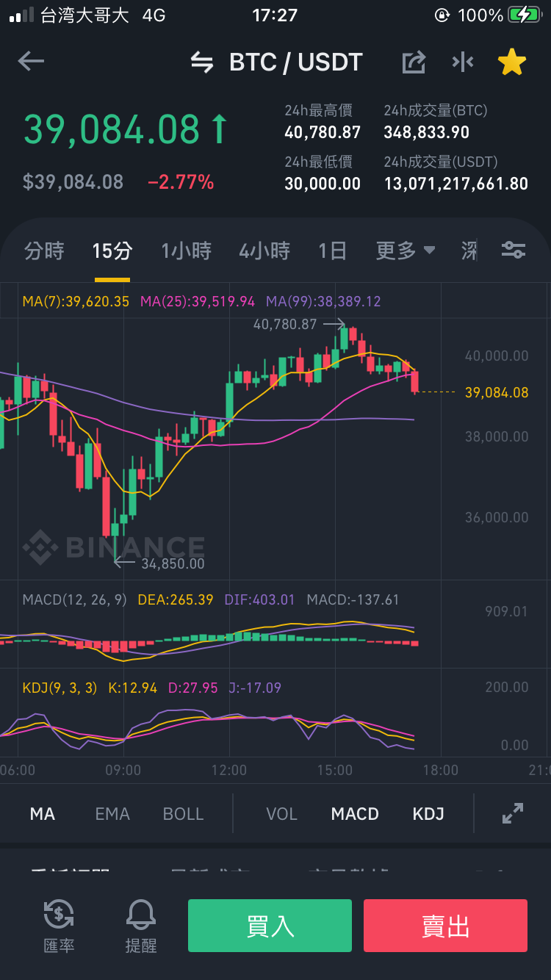Expand chart to fullscreen

(512, 813)
